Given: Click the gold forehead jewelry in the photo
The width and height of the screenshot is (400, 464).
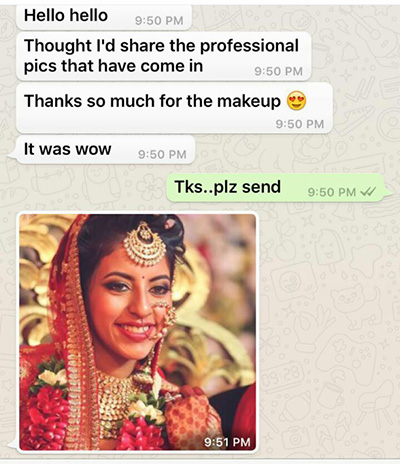Looking at the screenshot, I should 145,244.
